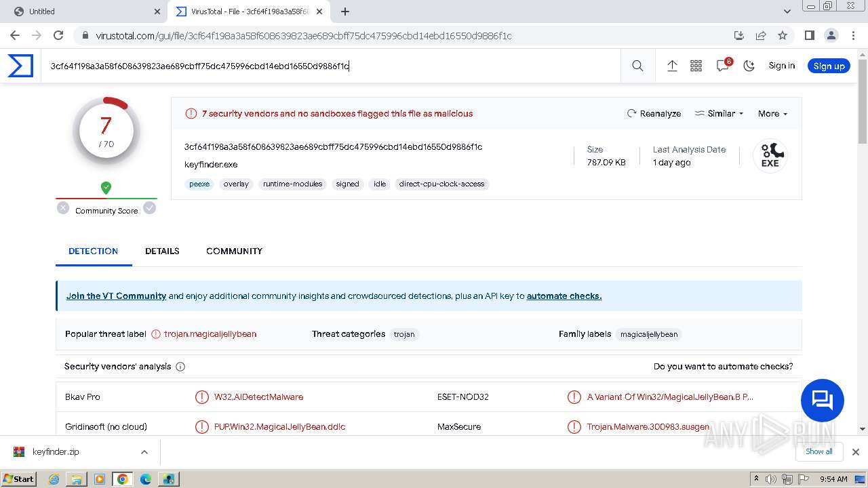Image resolution: width=868 pixels, height=488 pixels.
Task: Select the DETECTION tab
Action: click(94, 251)
